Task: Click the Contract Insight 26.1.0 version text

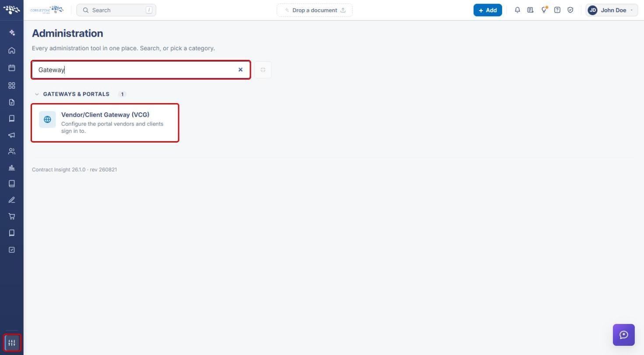Action: tap(74, 170)
